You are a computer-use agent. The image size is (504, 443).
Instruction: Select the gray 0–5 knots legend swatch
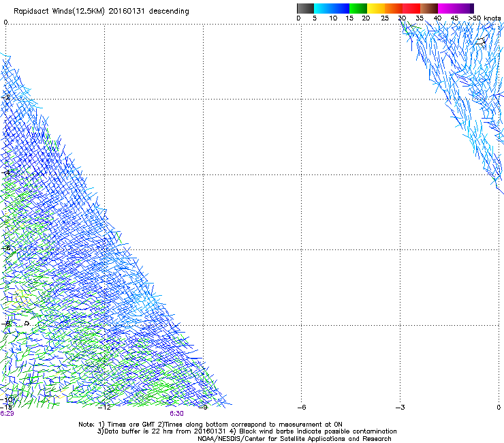305,8
